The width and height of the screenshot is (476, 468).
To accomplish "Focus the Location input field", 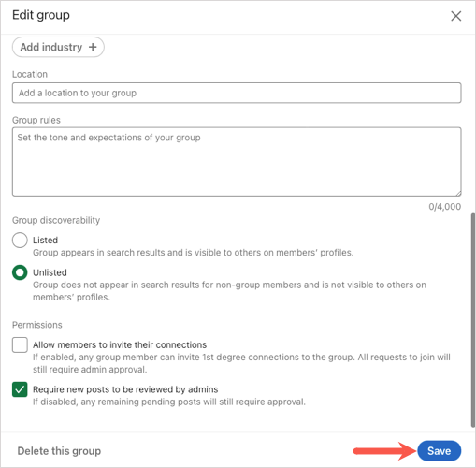I will click(237, 93).
